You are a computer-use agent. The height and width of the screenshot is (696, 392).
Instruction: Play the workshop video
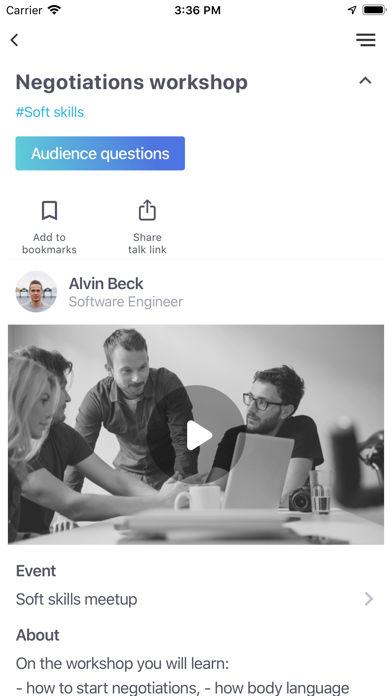[x=198, y=435]
